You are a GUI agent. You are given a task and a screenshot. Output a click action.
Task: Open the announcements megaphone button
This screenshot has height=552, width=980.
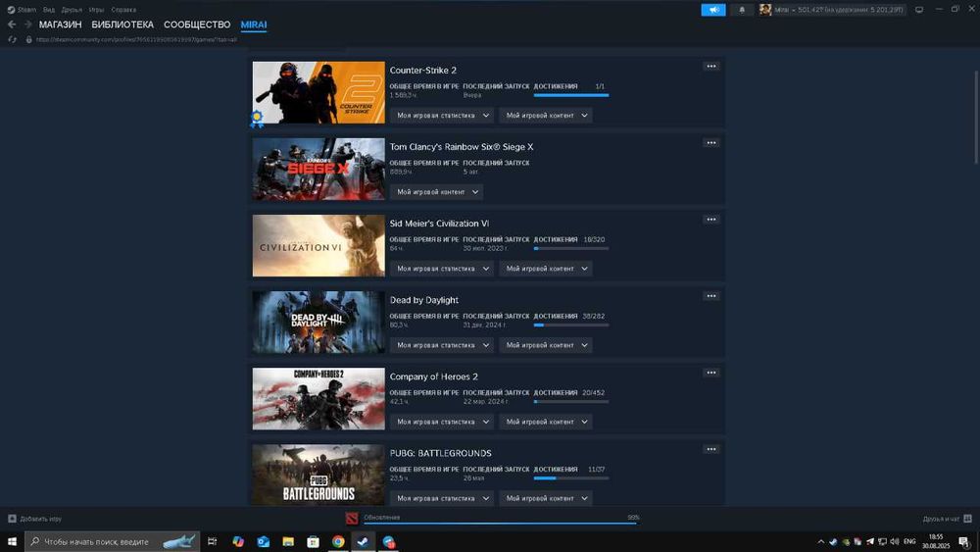(x=713, y=10)
